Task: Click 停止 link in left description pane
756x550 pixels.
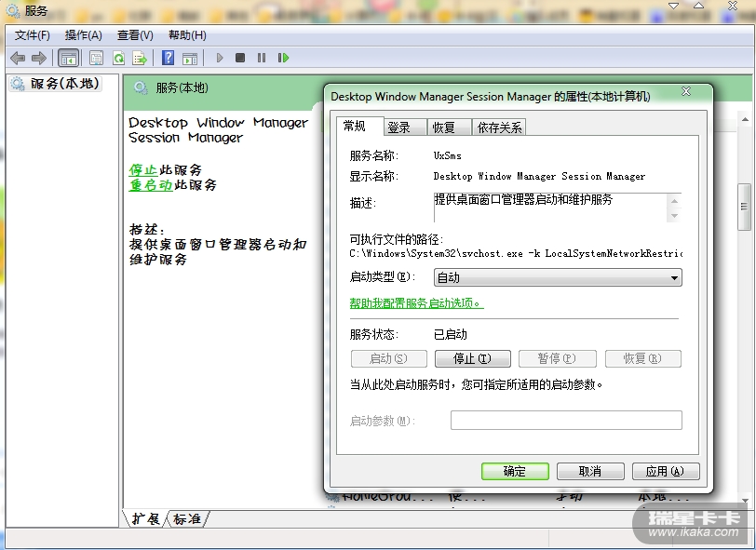Action: pos(143,169)
